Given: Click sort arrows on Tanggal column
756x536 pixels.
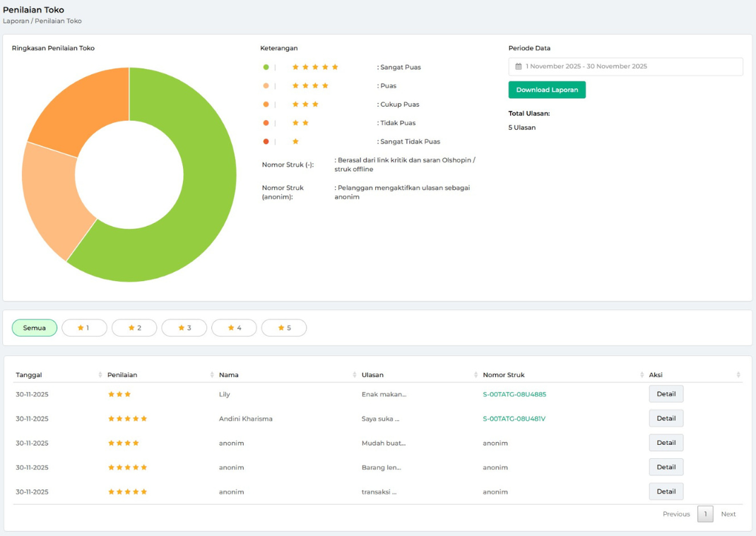Looking at the screenshot, I should click(x=100, y=375).
